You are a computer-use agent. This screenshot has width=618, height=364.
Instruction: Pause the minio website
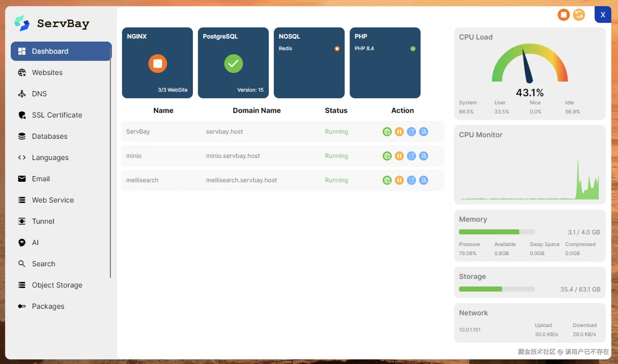(399, 156)
